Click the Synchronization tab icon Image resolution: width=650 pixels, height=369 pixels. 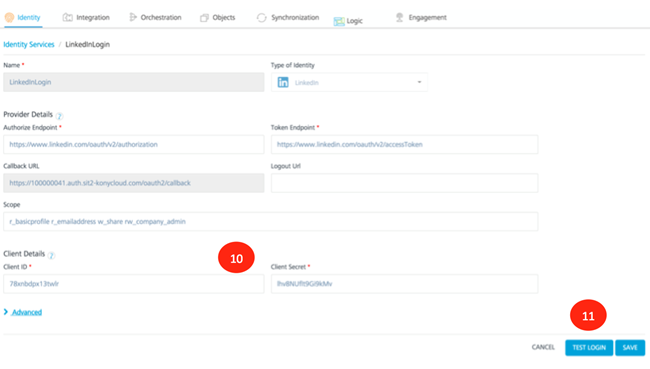pos(262,18)
